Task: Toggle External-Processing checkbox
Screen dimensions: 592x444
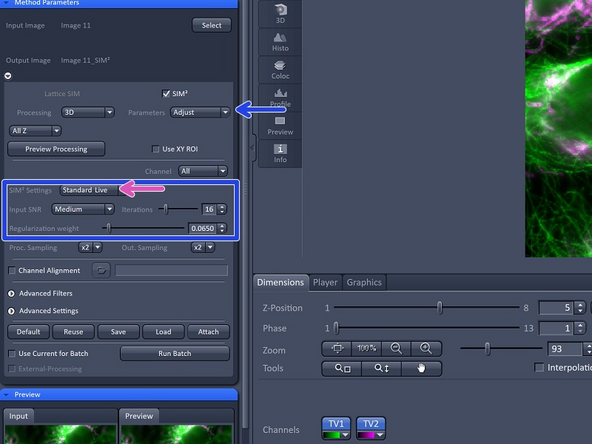Action: click(x=12, y=369)
